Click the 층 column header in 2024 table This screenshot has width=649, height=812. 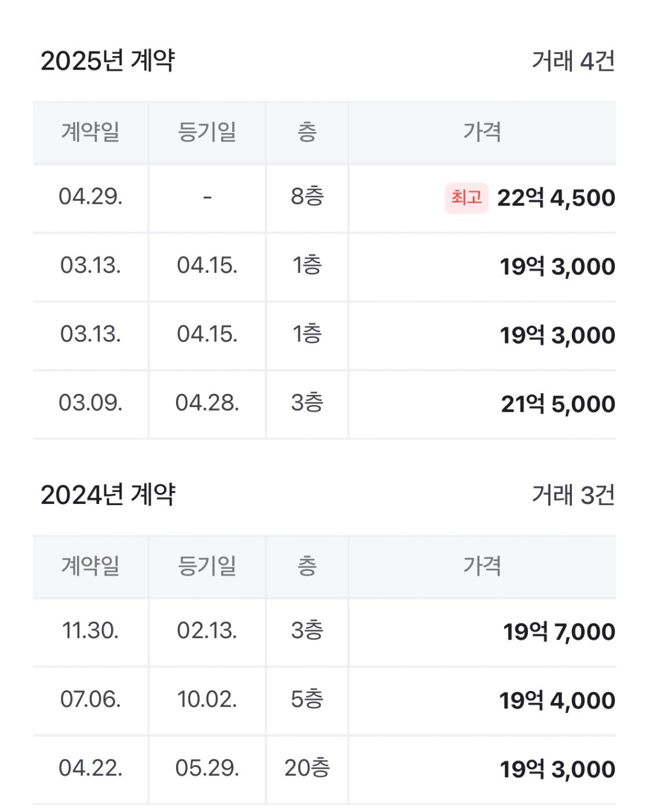(307, 566)
